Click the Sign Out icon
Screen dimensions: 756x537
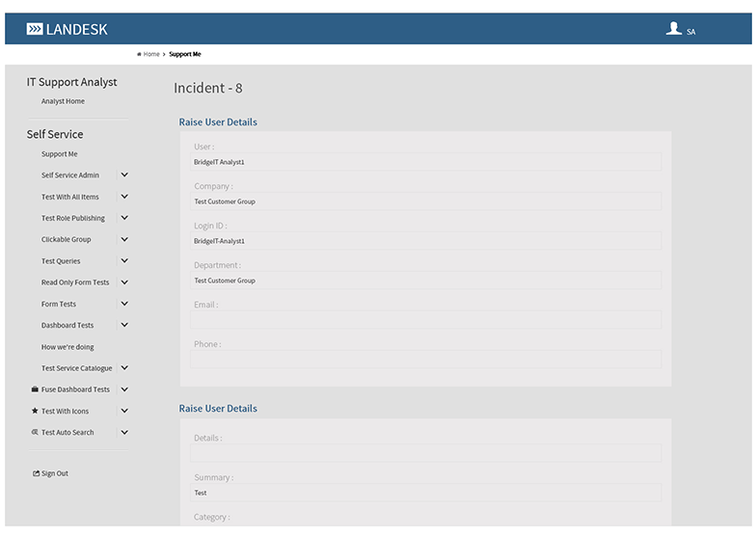point(36,473)
